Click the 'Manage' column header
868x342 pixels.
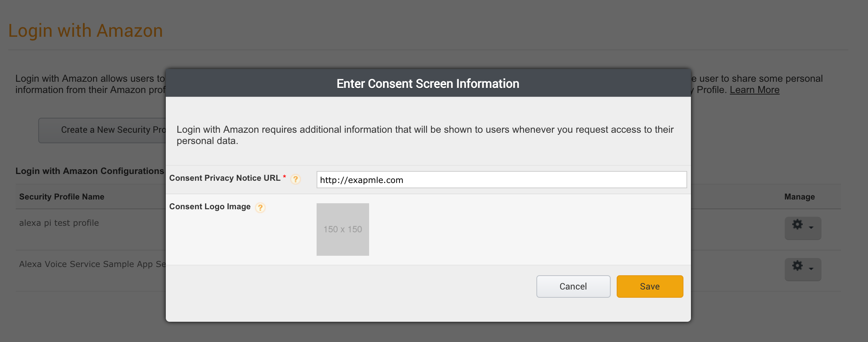pyautogui.click(x=799, y=196)
